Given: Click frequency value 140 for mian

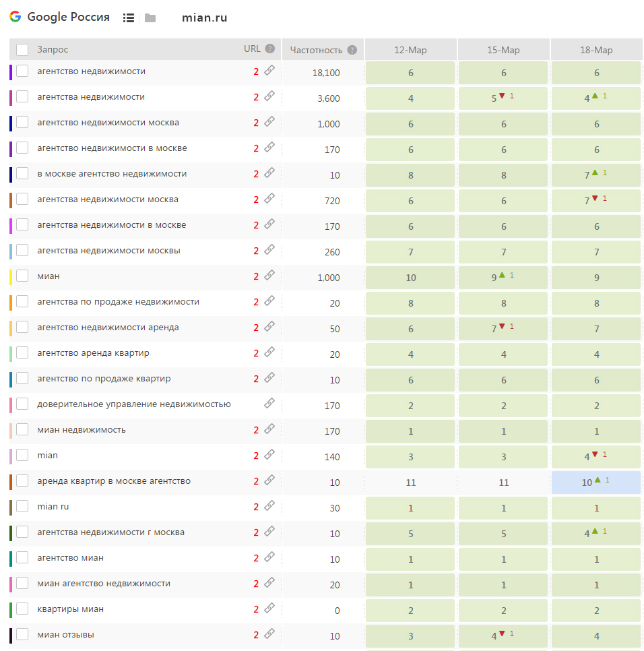Looking at the screenshot, I should (x=332, y=457).
